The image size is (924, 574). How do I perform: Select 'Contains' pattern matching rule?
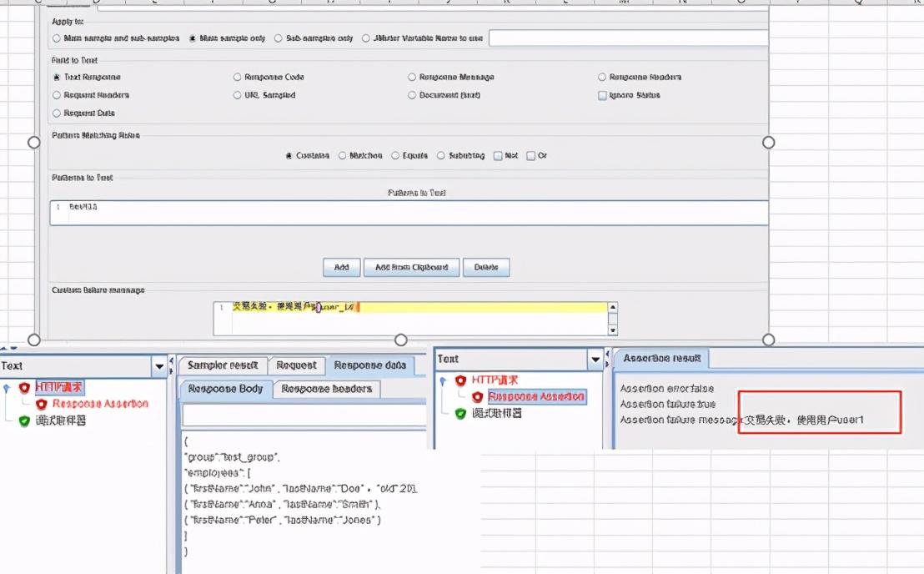pos(289,155)
